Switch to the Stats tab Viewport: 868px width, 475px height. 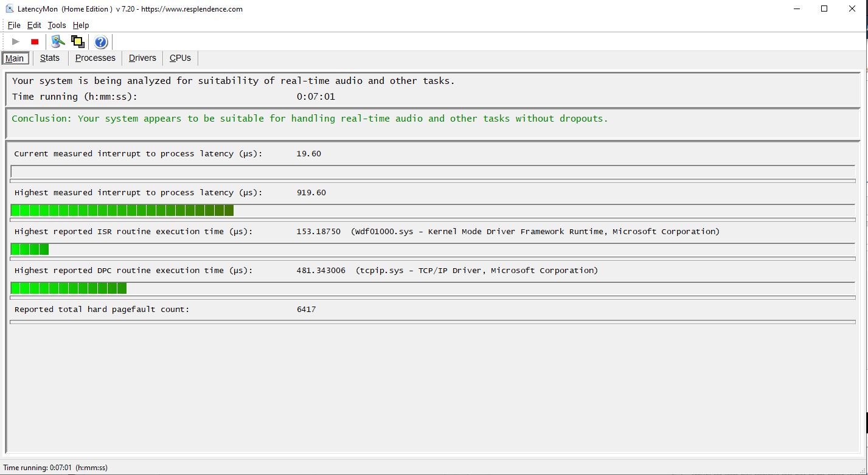[x=50, y=58]
